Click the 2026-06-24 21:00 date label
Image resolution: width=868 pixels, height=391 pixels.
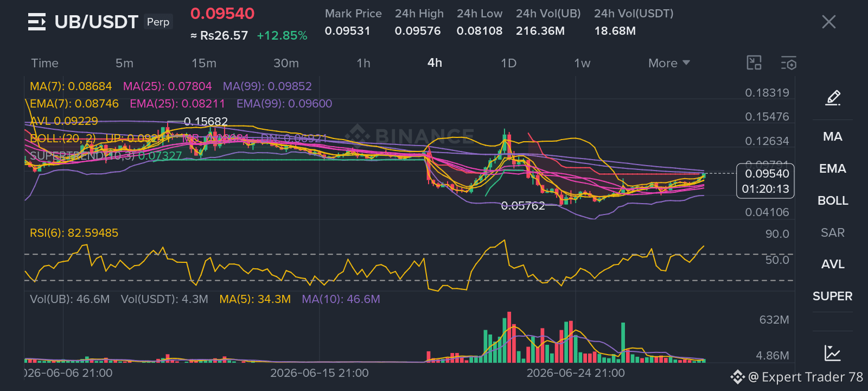[x=576, y=373]
